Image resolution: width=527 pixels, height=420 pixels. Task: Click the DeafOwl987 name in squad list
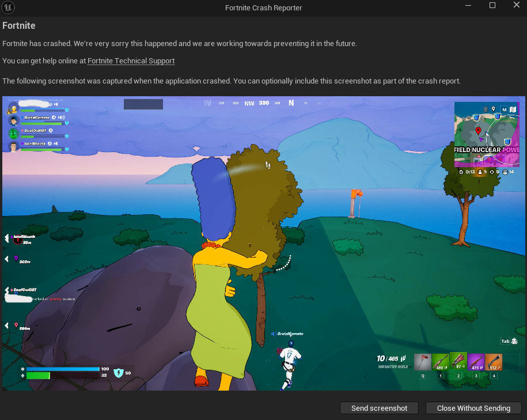click(35, 130)
